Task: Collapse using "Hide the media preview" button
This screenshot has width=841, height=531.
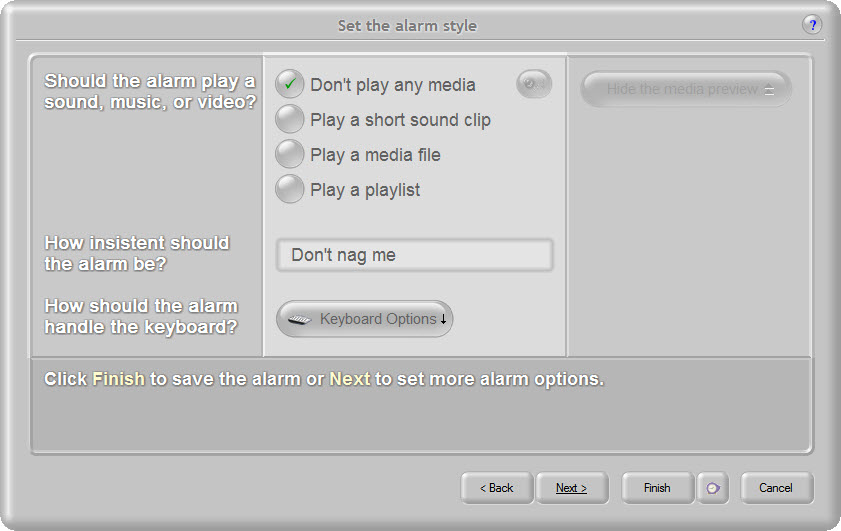Action: (x=686, y=89)
